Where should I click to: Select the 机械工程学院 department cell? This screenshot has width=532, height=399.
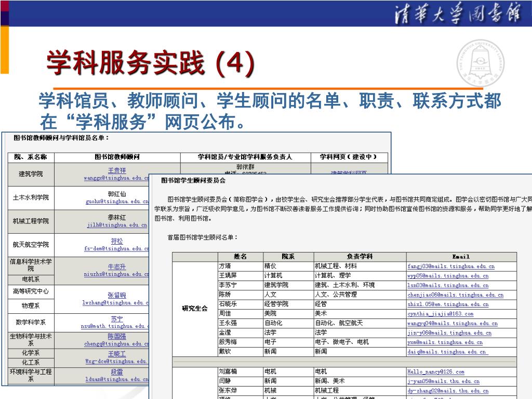pyautogui.click(x=31, y=221)
